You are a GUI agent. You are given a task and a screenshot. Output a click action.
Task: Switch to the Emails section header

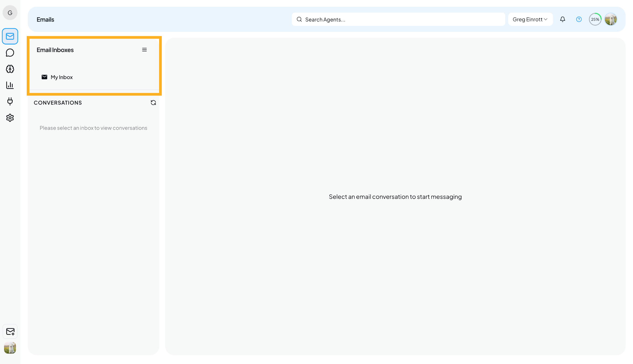[x=45, y=19]
